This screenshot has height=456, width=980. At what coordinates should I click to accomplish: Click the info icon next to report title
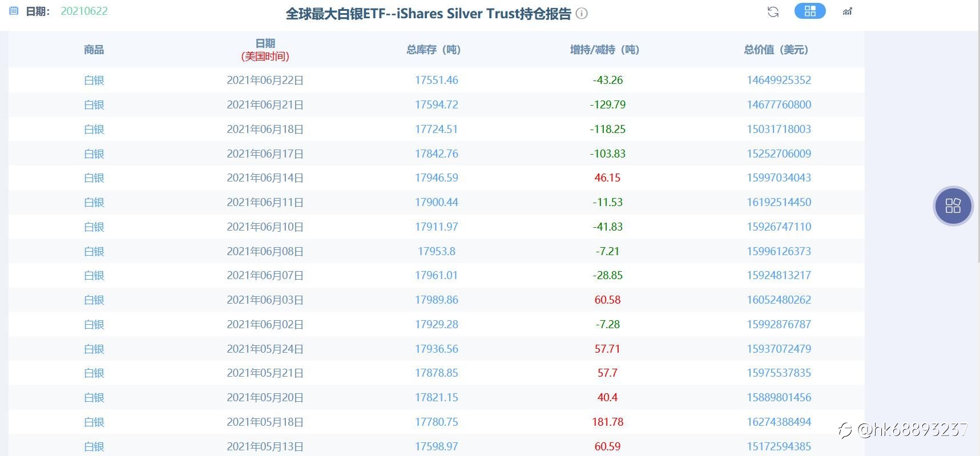(x=582, y=13)
